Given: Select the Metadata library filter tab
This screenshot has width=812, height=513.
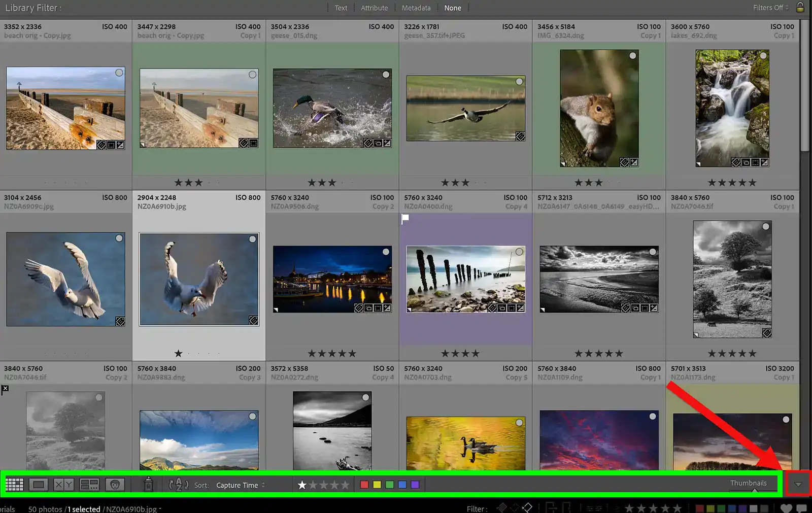Looking at the screenshot, I should coord(416,8).
